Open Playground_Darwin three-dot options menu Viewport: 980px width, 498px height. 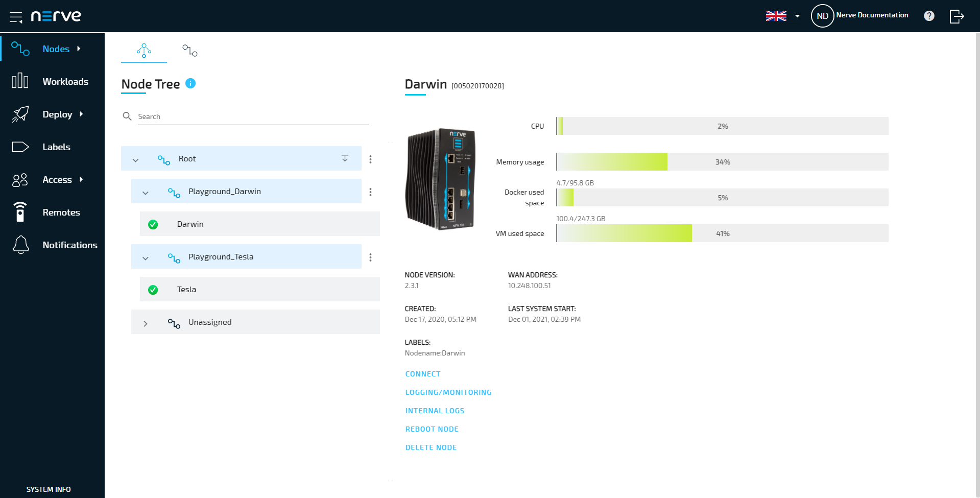pyautogui.click(x=370, y=192)
